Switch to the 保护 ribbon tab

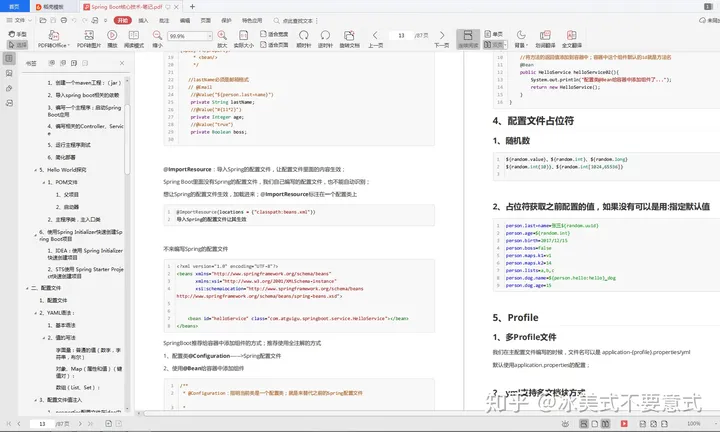pyautogui.click(x=226, y=20)
